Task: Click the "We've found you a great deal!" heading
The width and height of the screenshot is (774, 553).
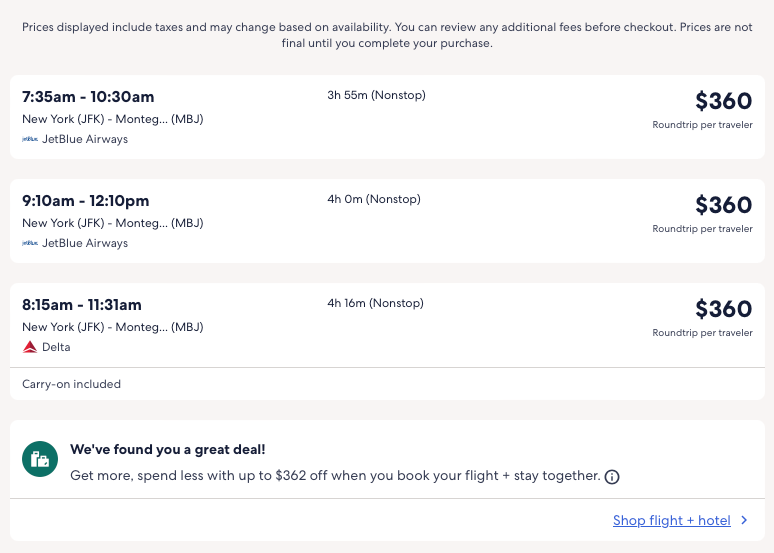Action: point(167,450)
